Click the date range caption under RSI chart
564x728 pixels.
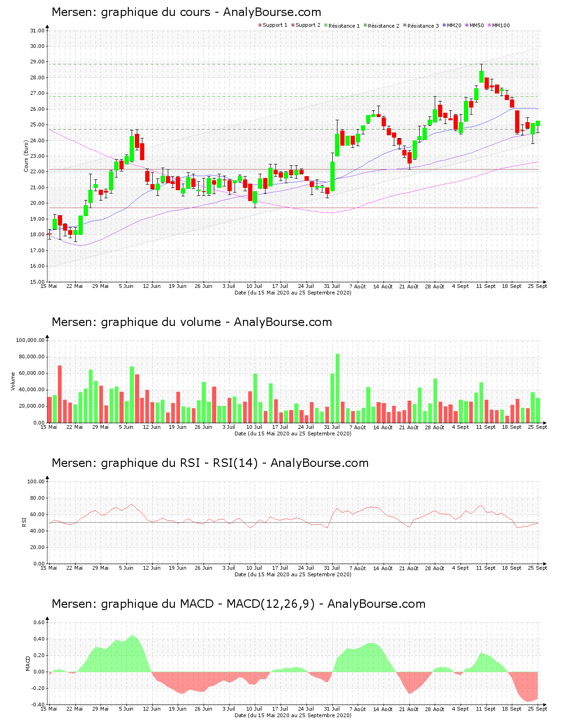(x=293, y=574)
